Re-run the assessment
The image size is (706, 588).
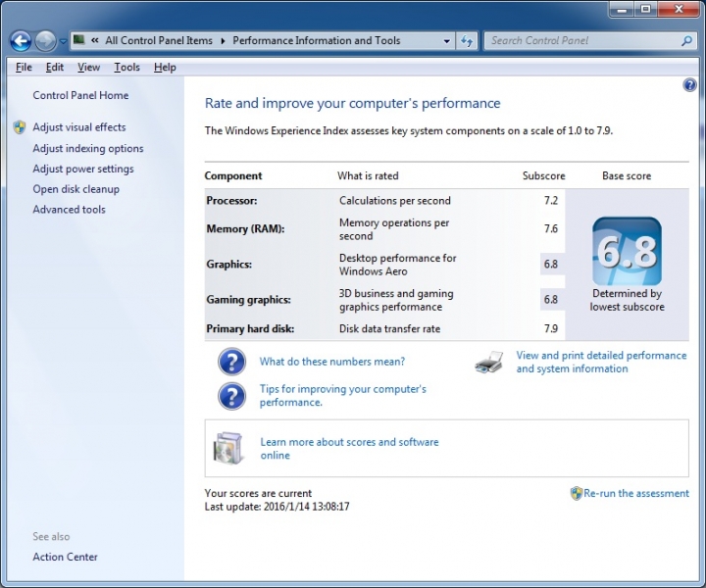tap(636, 494)
